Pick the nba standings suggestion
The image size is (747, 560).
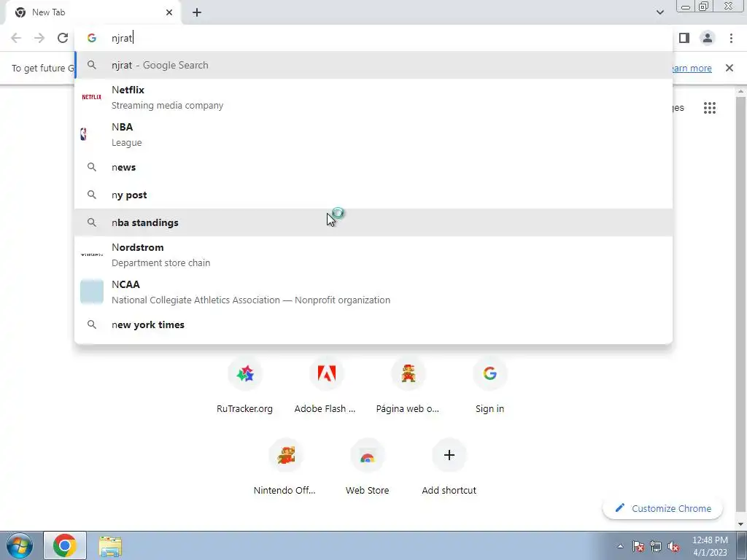click(x=373, y=222)
